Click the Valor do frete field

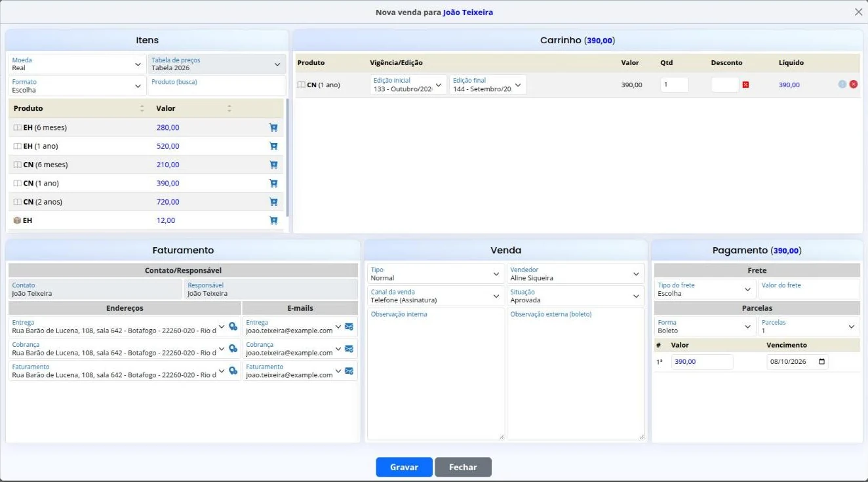809,289
